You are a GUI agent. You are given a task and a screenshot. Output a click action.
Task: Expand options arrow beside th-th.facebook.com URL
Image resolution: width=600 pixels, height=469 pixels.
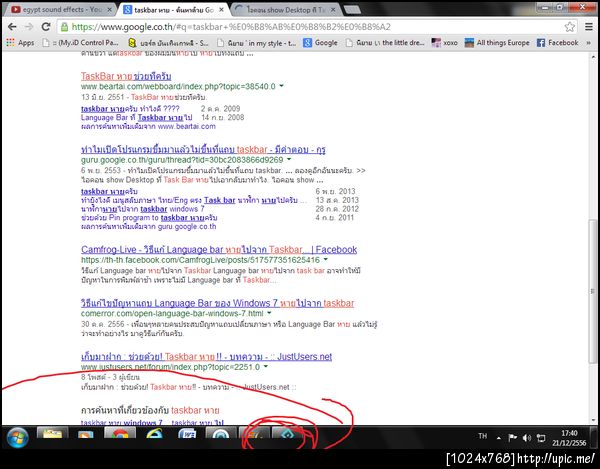click(326, 259)
